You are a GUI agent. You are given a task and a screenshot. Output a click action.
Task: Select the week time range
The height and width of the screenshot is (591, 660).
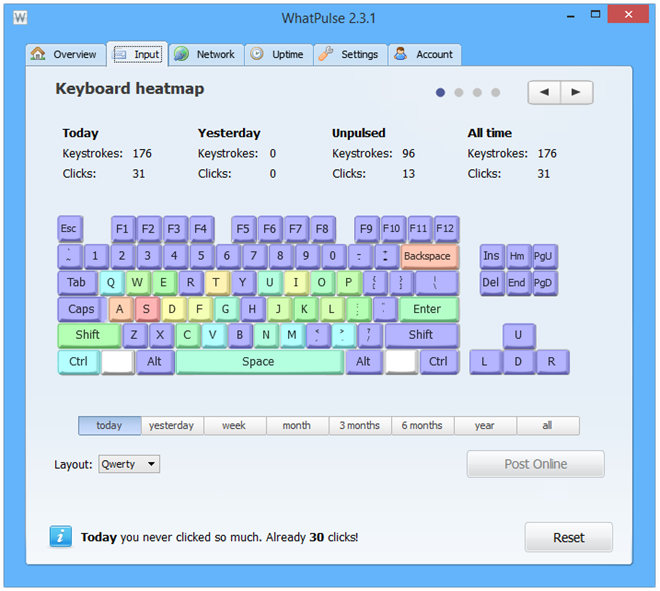[x=235, y=426]
